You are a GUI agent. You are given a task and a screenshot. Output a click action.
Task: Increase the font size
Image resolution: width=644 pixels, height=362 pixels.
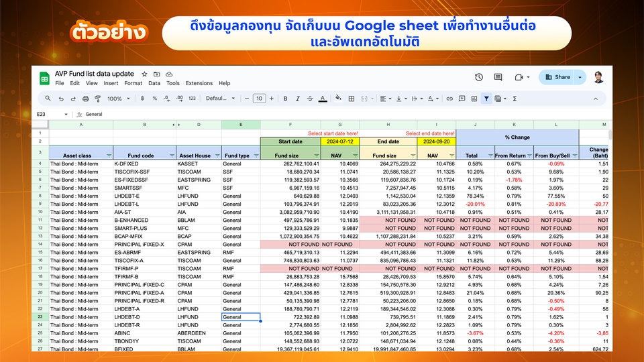pyautogui.click(x=272, y=99)
